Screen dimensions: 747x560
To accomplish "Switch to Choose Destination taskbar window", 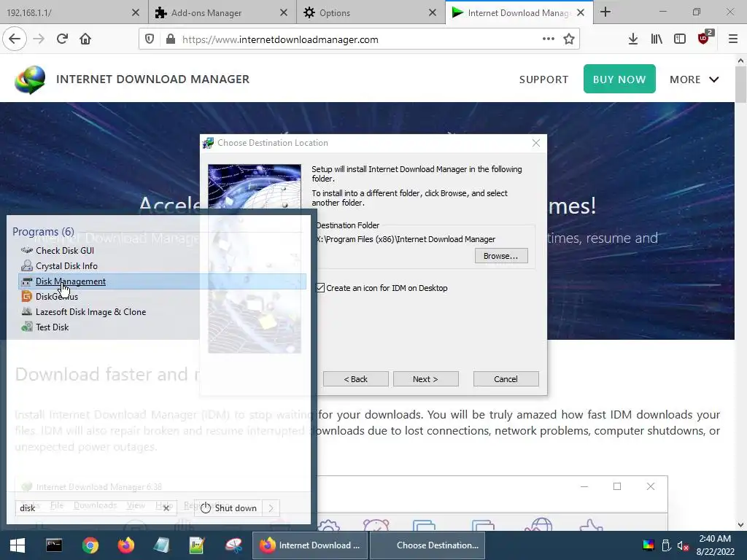I will pyautogui.click(x=427, y=545).
